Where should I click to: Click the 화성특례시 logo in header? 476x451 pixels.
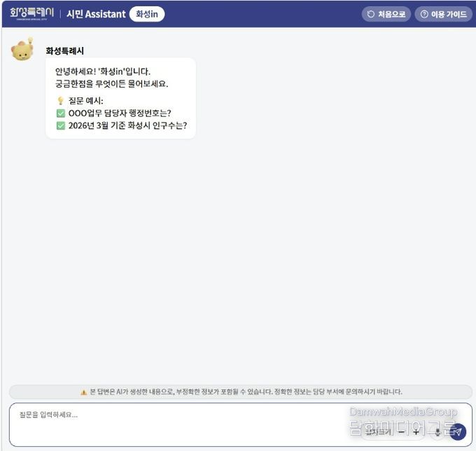pyautogui.click(x=31, y=13)
